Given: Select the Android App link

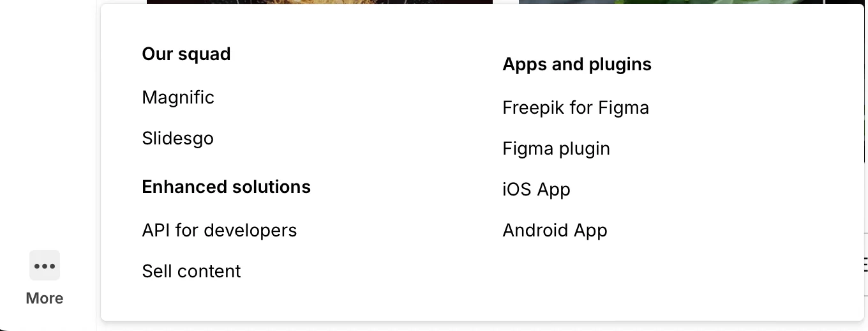Looking at the screenshot, I should coord(555,230).
